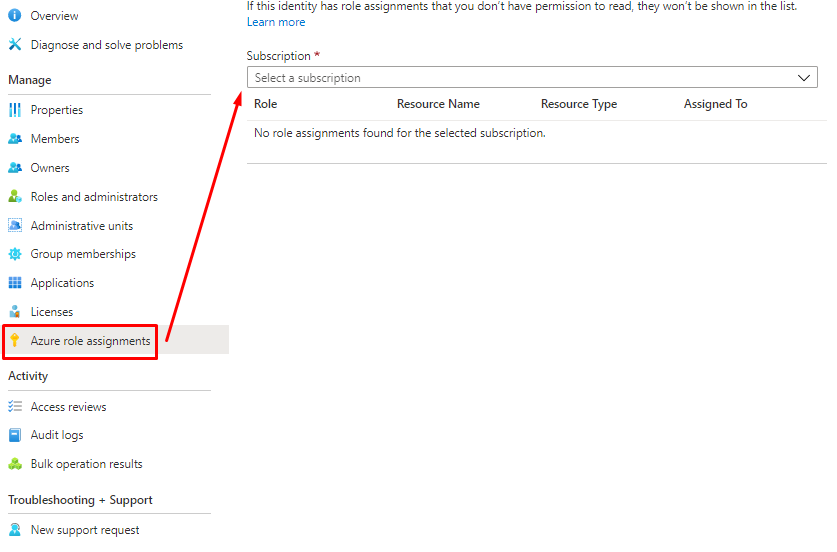Click the Applications grid icon
The width and height of the screenshot is (837, 552).
point(15,283)
